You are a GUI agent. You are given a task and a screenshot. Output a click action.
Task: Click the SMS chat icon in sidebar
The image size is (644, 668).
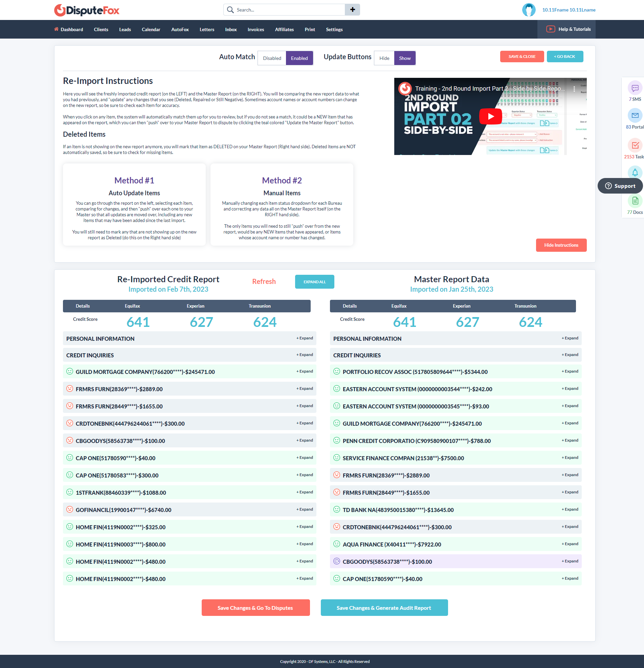click(x=635, y=88)
